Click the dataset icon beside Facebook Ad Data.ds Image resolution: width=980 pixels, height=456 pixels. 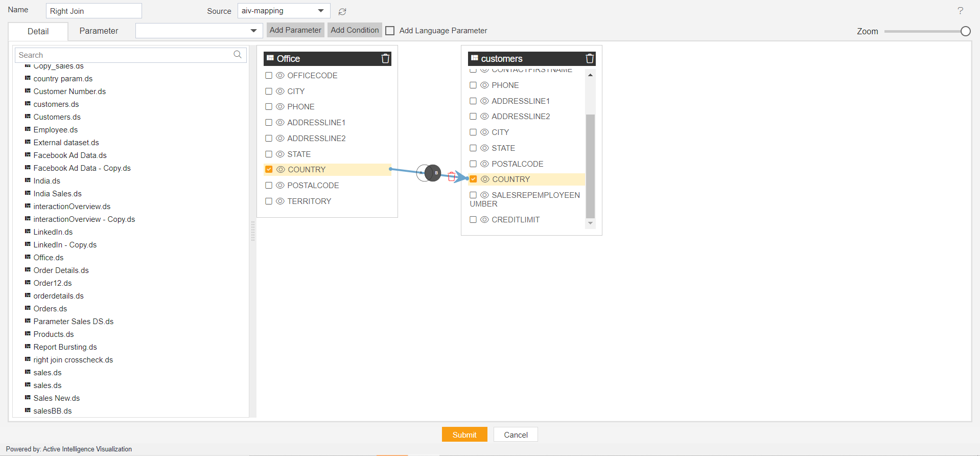point(28,155)
